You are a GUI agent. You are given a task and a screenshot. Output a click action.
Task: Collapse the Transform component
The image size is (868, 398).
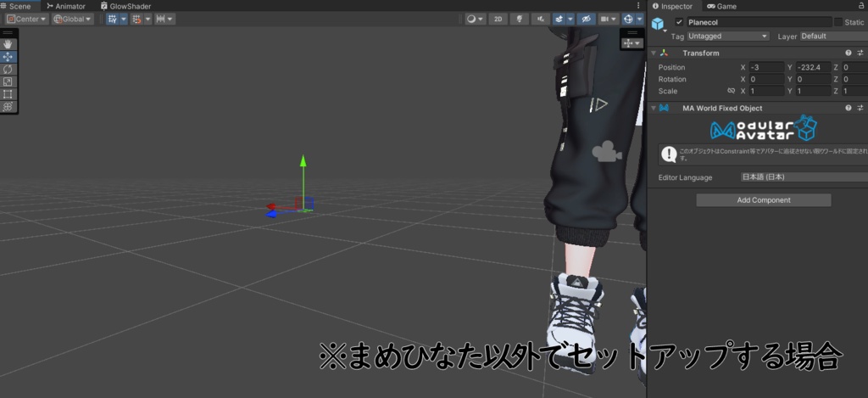tap(654, 53)
